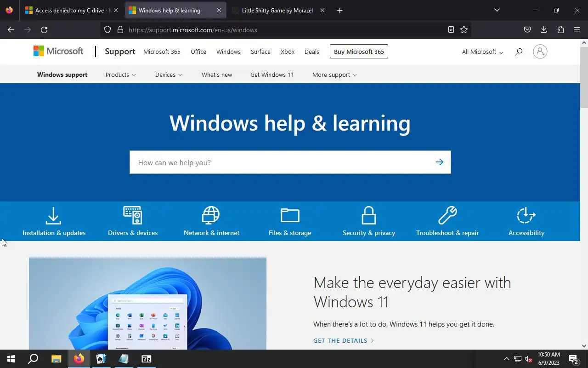This screenshot has height=368, width=588.
Task: Open the What's new link
Action: pyautogui.click(x=217, y=75)
